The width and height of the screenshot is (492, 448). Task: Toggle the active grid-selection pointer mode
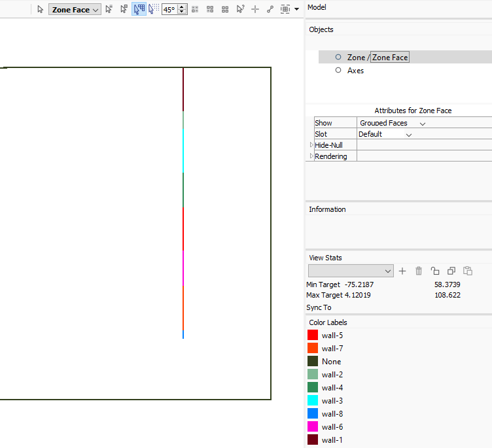click(x=139, y=9)
